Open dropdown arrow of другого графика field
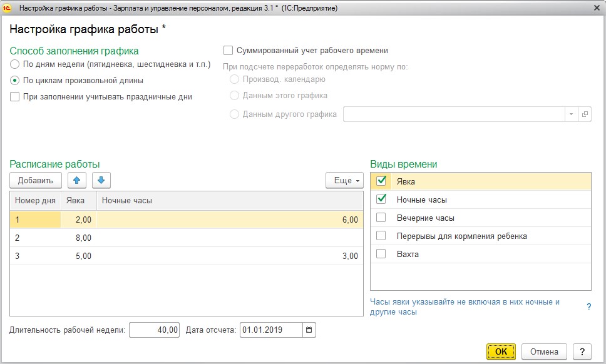 tap(571, 114)
